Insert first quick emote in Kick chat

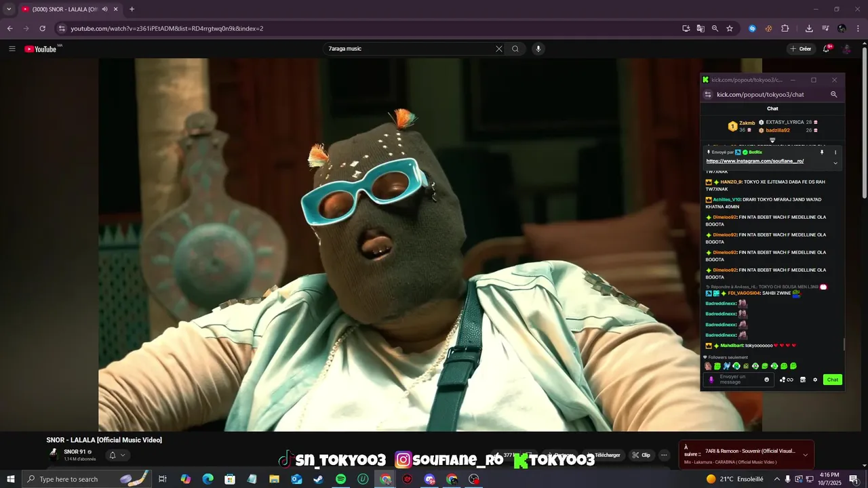[708, 366]
